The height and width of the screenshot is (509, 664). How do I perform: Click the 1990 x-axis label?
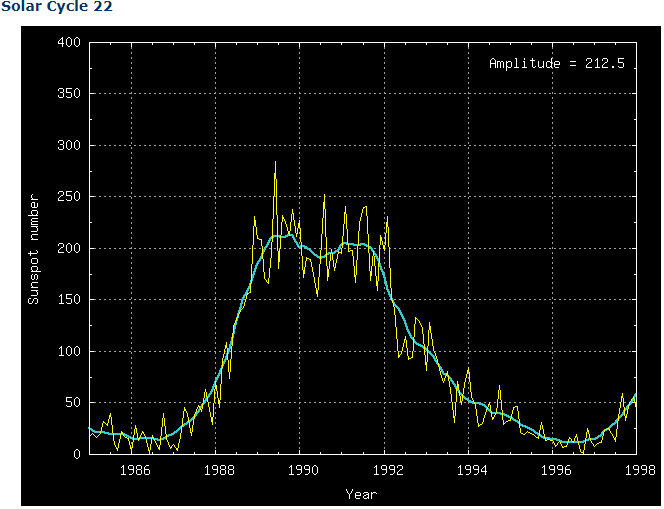(303, 470)
